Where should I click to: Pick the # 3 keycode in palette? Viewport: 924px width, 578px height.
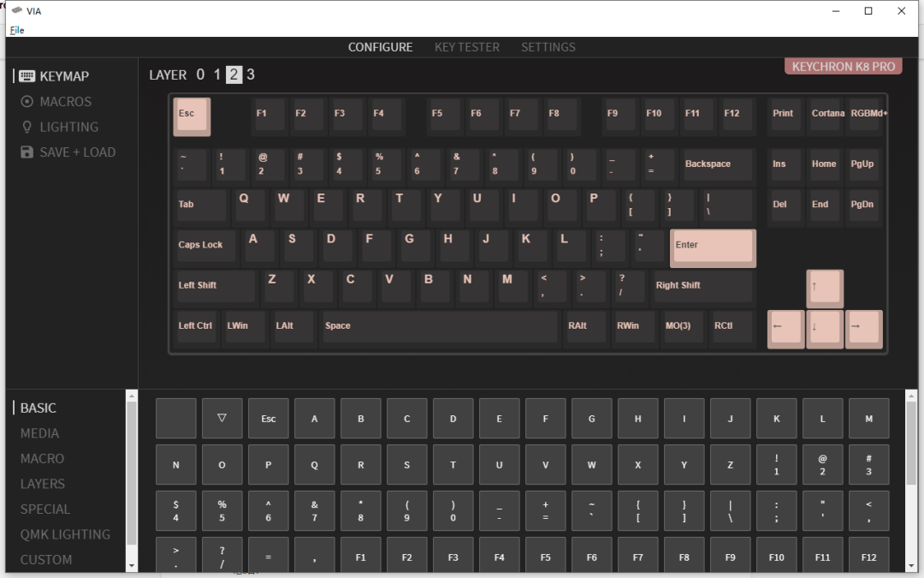pos(868,465)
